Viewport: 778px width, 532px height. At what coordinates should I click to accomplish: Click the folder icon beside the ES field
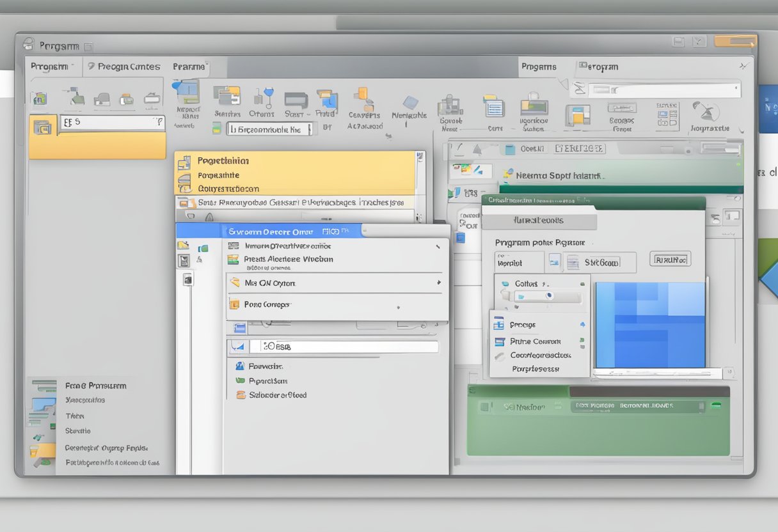point(42,127)
